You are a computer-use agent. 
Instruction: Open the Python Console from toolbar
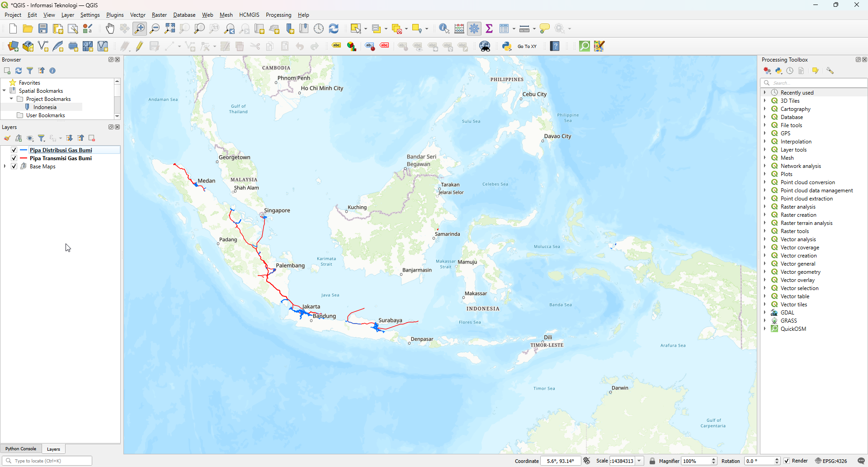[507, 46]
